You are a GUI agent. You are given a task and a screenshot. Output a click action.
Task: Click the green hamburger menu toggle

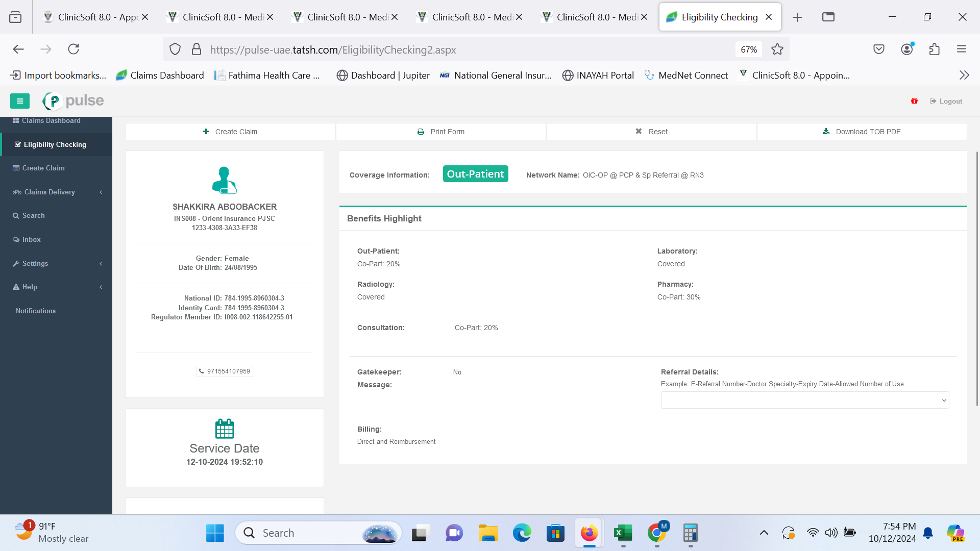[20, 101]
